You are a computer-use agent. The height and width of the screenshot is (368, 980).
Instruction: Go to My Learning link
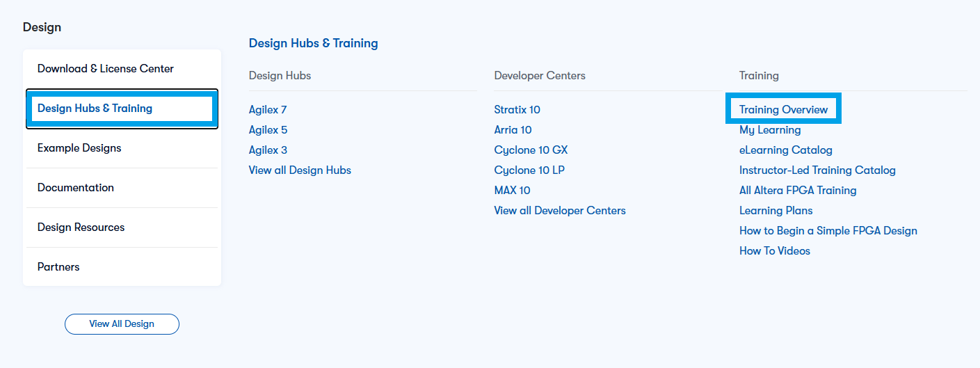pyautogui.click(x=770, y=130)
